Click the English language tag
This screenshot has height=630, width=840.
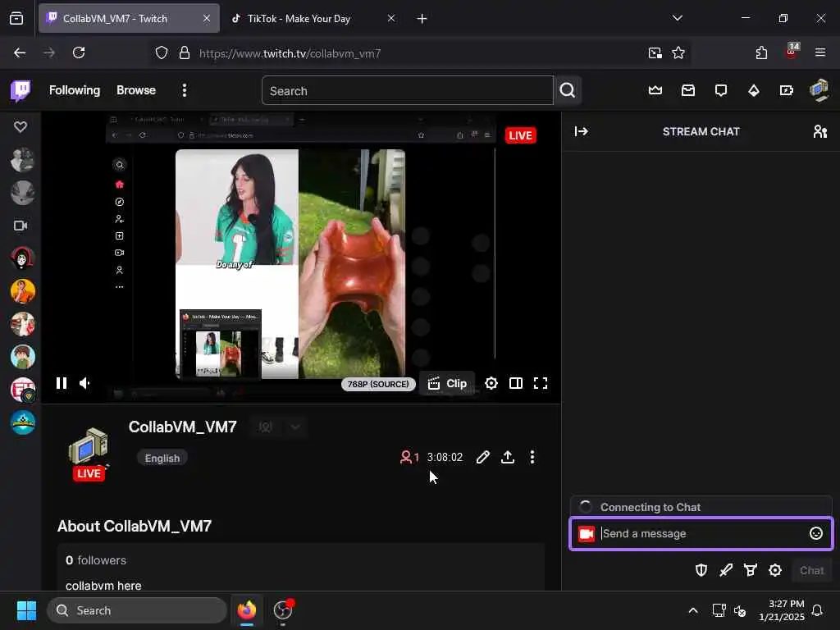click(x=162, y=458)
